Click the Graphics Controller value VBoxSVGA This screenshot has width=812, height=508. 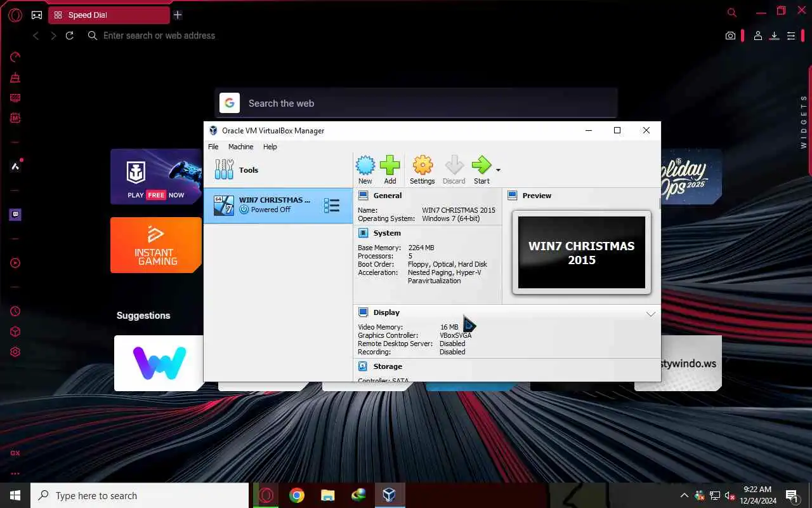[455, 335]
